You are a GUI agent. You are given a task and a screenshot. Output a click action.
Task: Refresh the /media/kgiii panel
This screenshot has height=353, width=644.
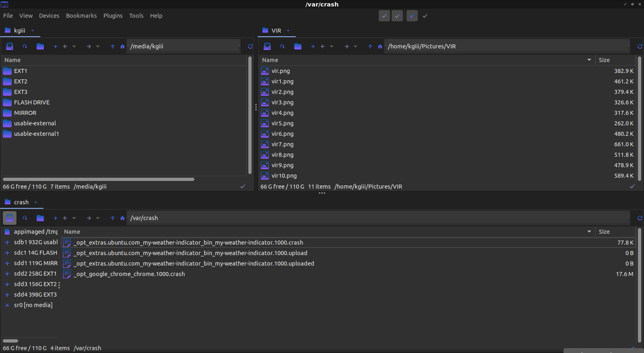coord(250,46)
